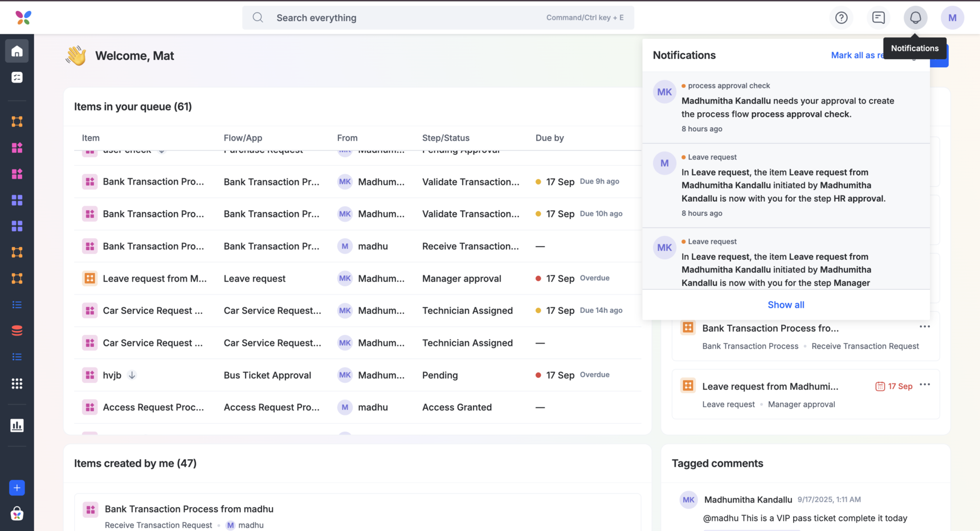Viewport: 980px width, 531px height.
Task: Click the home icon in the sidebar
Action: click(17, 51)
